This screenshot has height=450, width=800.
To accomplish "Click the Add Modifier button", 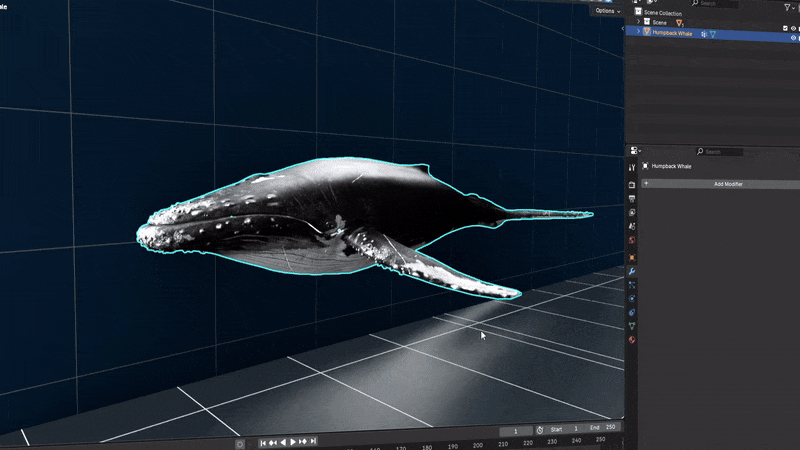I will [x=721, y=184].
